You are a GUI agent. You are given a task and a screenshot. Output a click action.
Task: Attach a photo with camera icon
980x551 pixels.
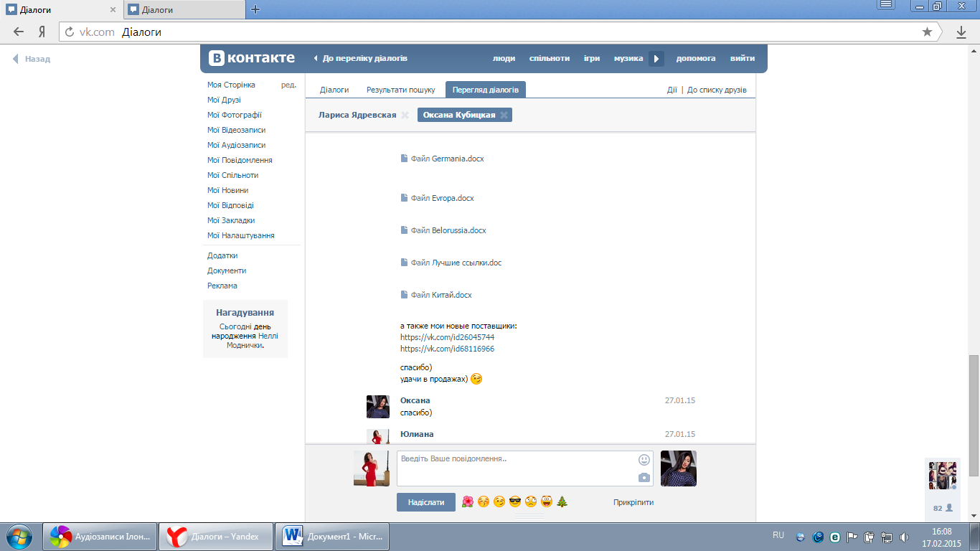coord(644,478)
